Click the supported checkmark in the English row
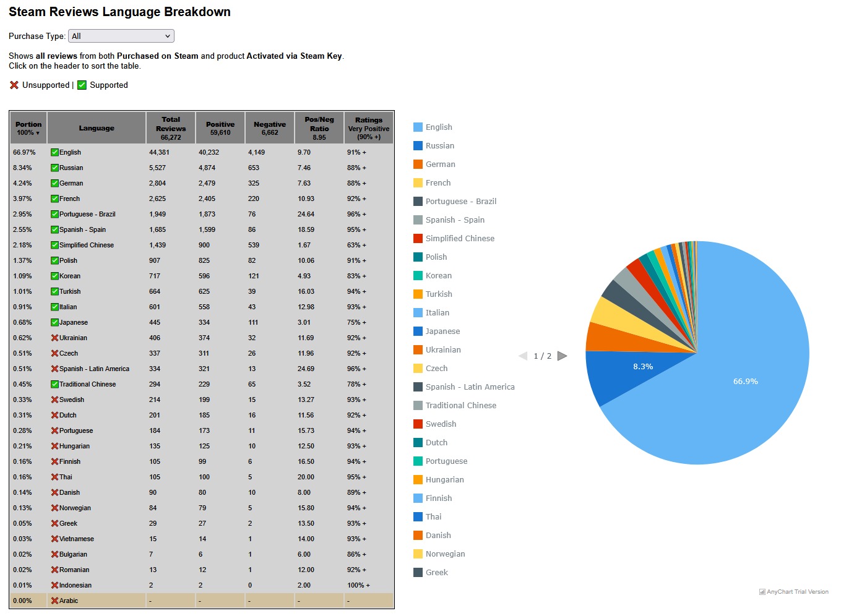Screen dimensions: 841x616 (x=54, y=152)
